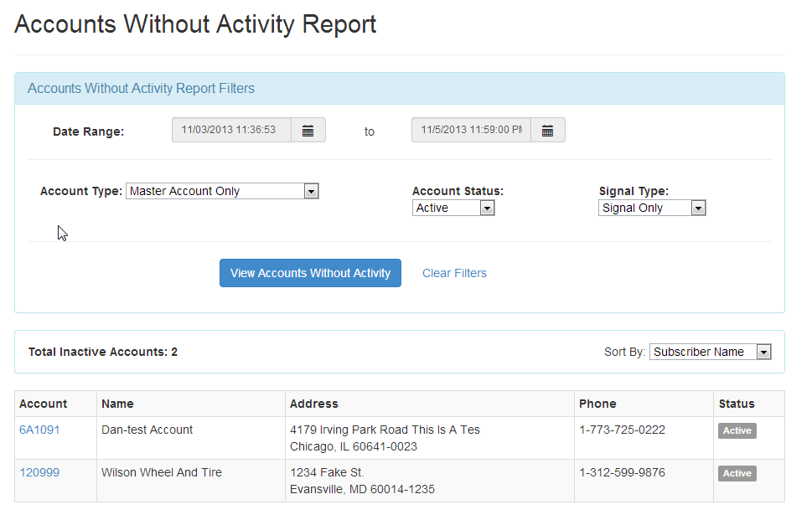Open the start date calendar picker
The height and width of the screenshot is (520, 812).
[x=308, y=130]
